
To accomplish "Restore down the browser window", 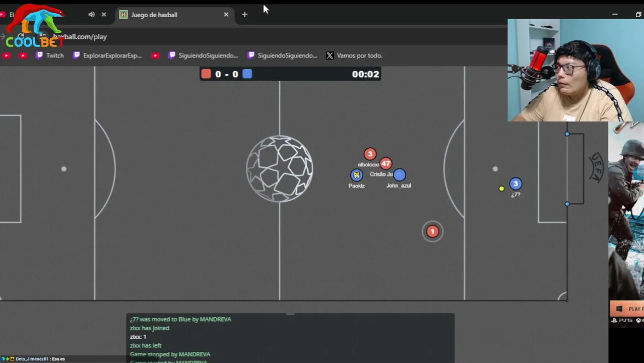I will click(638, 15).
